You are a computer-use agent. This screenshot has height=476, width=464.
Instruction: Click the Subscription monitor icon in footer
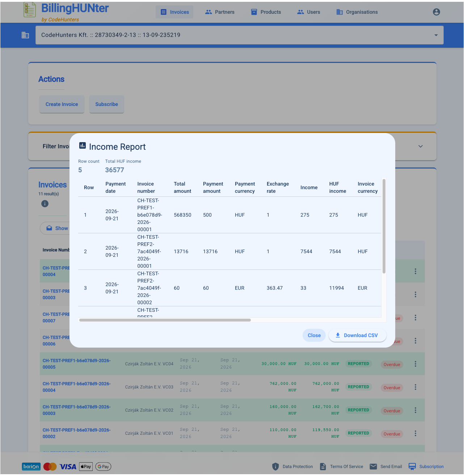[x=412, y=467]
